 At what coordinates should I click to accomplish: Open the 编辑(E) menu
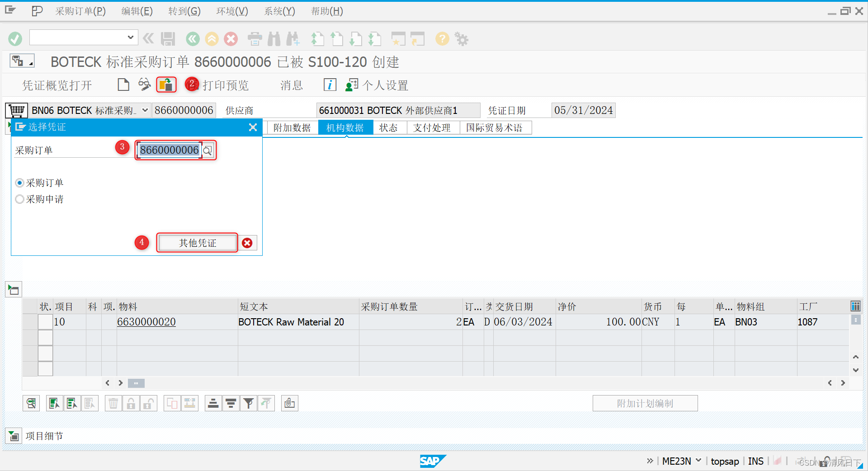pyautogui.click(x=137, y=11)
